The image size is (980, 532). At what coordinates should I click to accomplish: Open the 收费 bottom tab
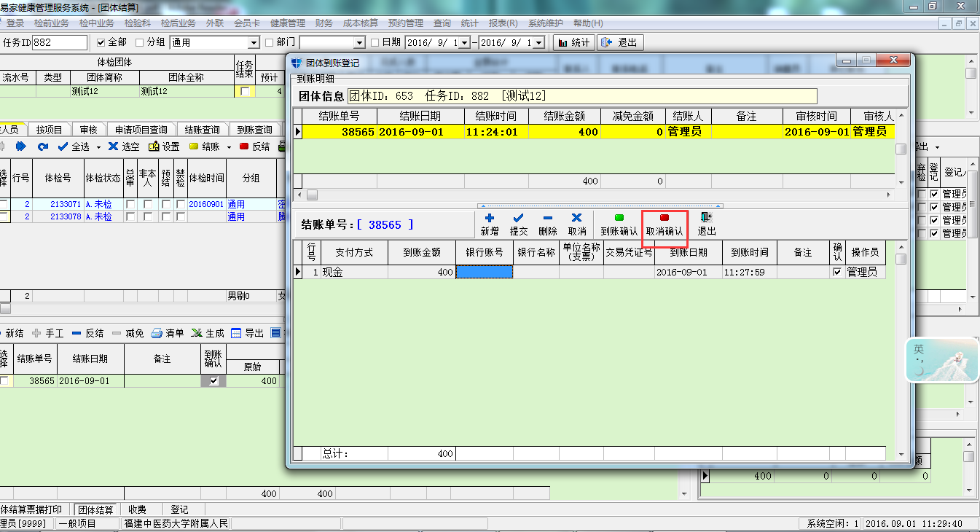click(x=137, y=509)
